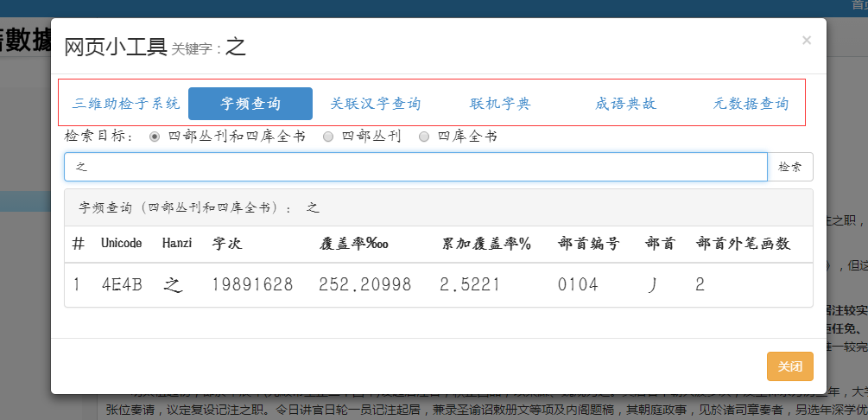Click the 累加覆盖率% column header
The height and width of the screenshot is (420, 868).
[486, 244]
